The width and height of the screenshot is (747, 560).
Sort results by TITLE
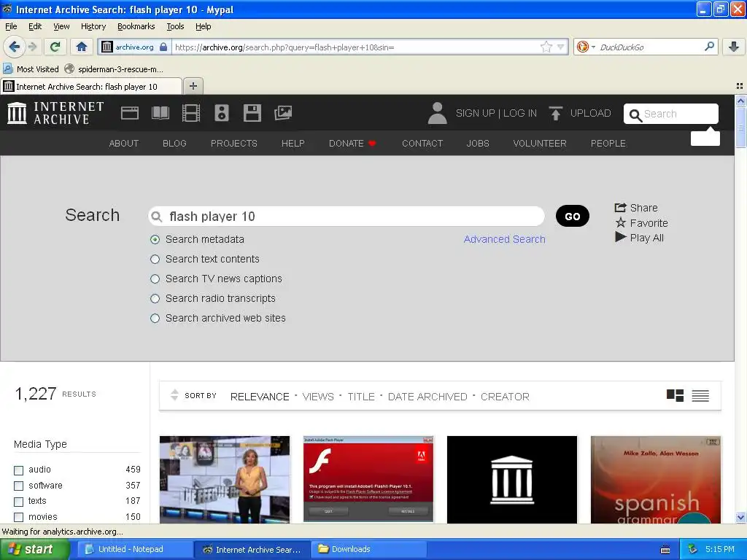[360, 397]
